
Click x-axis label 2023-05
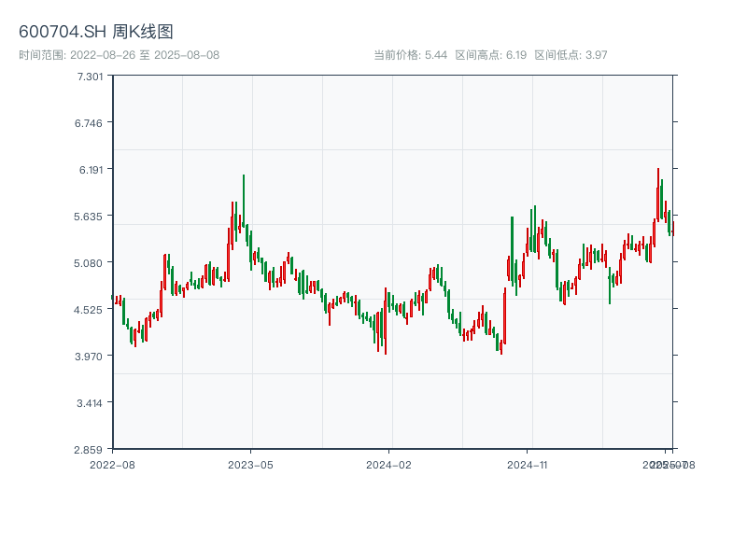tap(250, 465)
